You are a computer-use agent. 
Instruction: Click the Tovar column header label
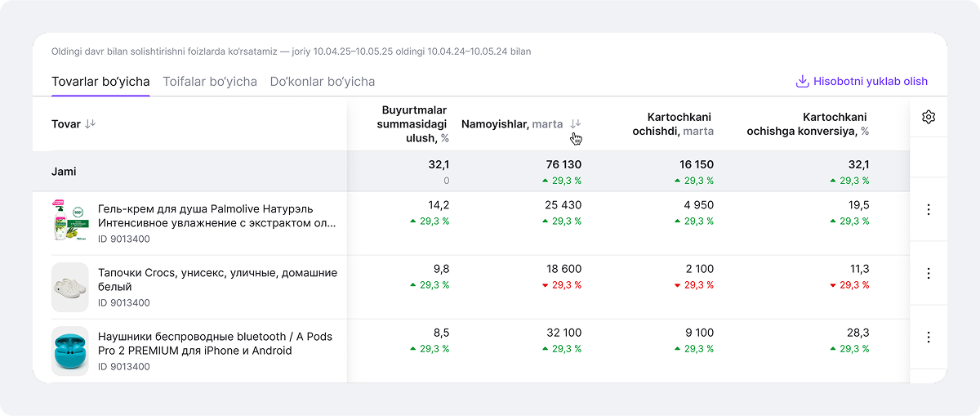pyautogui.click(x=66, y=124)
